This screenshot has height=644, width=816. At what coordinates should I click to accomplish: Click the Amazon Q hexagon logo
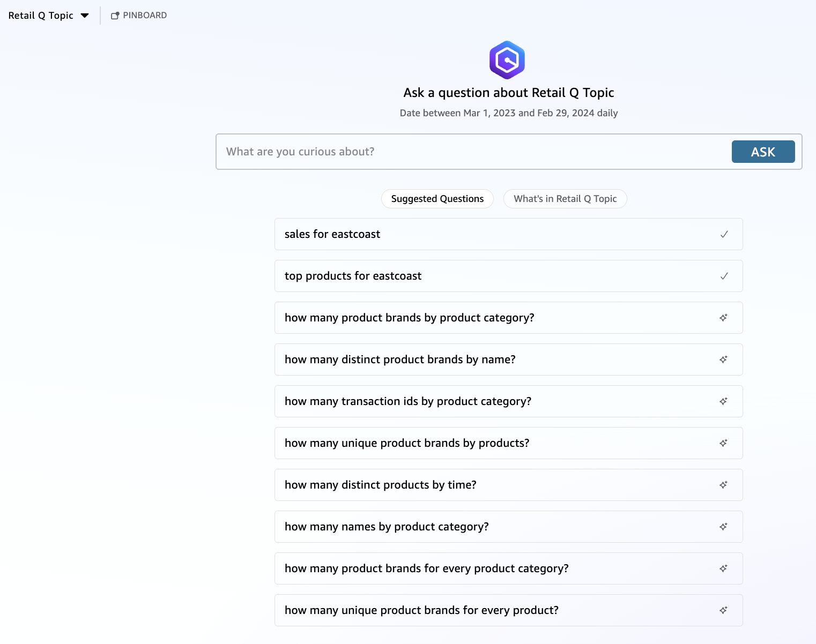coord(507,60)
